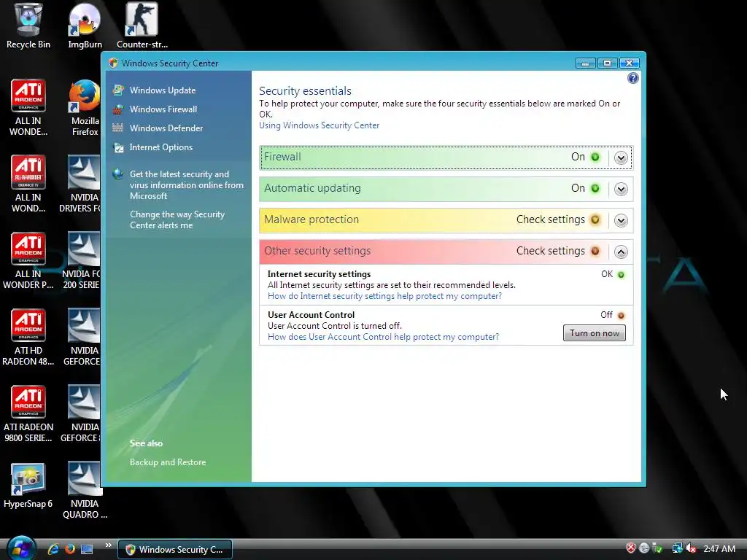Click the Windows Update sidebar icon
The width and height of the screenshot is (747, 560).
point(118,90)
